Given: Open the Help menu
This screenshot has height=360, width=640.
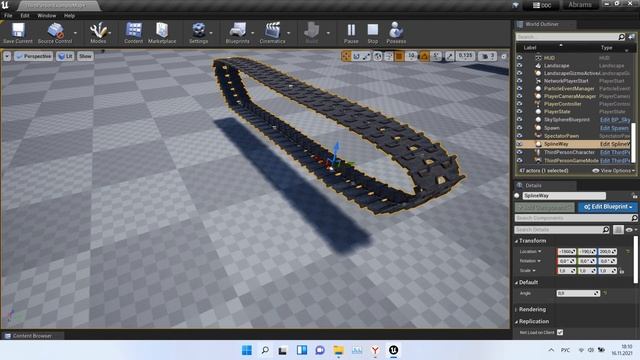Looking at the screenshot, I should pyautogui.click(x=69, y=16).
